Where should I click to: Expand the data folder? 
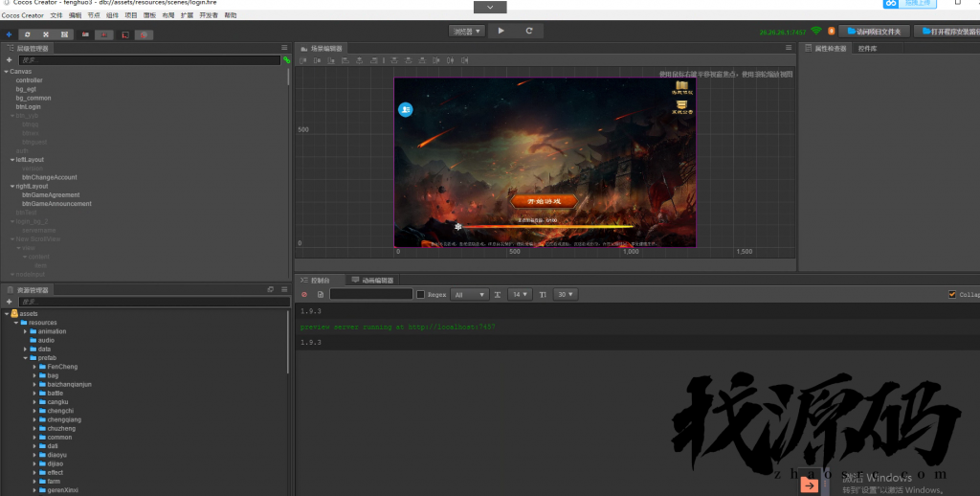(x=26, y=349)
